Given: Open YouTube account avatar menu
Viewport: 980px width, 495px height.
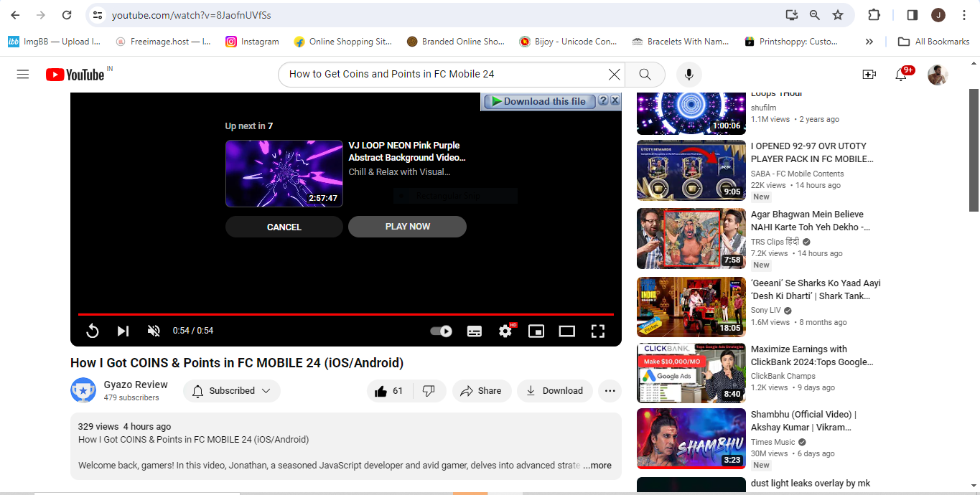Looking at the screenshot, I should [x=938, y=74].
